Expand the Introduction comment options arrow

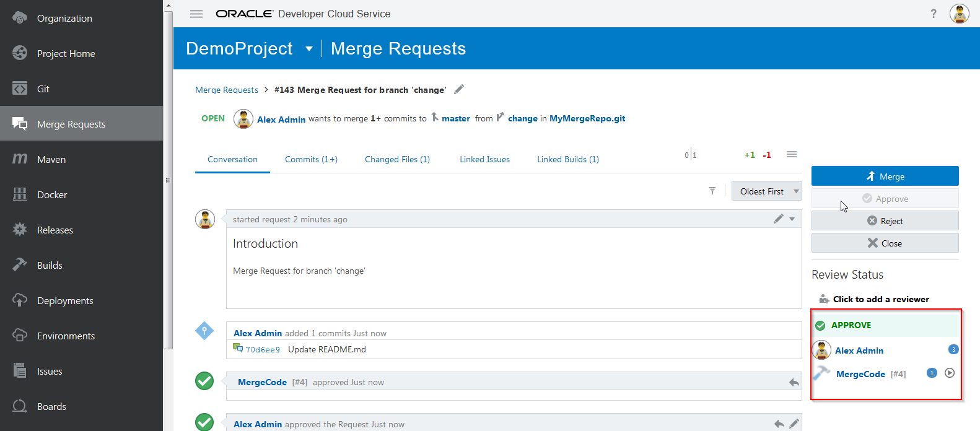click(x=792, y=219)
